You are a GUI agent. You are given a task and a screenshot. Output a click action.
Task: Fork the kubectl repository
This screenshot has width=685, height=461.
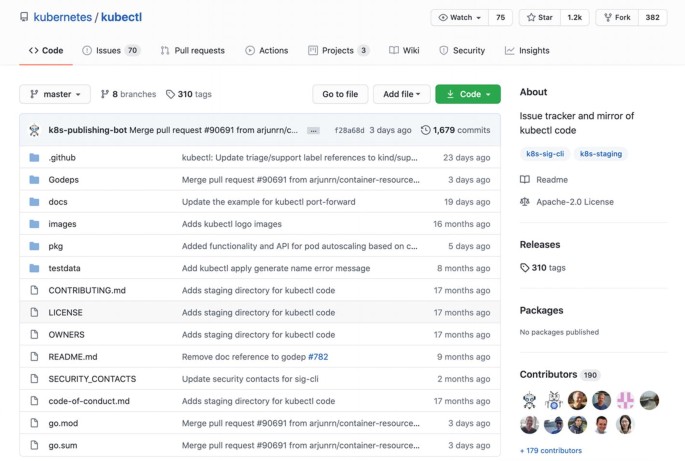[x=617, y=17]
